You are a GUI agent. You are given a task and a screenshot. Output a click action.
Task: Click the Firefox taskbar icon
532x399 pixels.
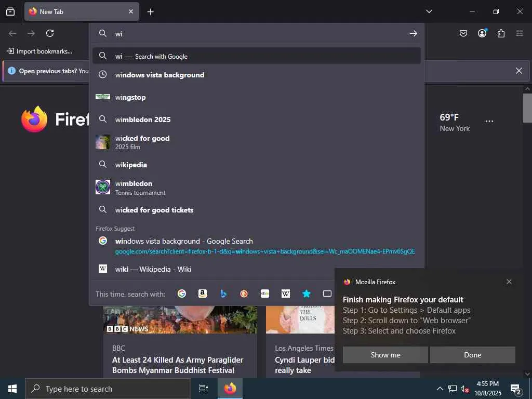230,389
